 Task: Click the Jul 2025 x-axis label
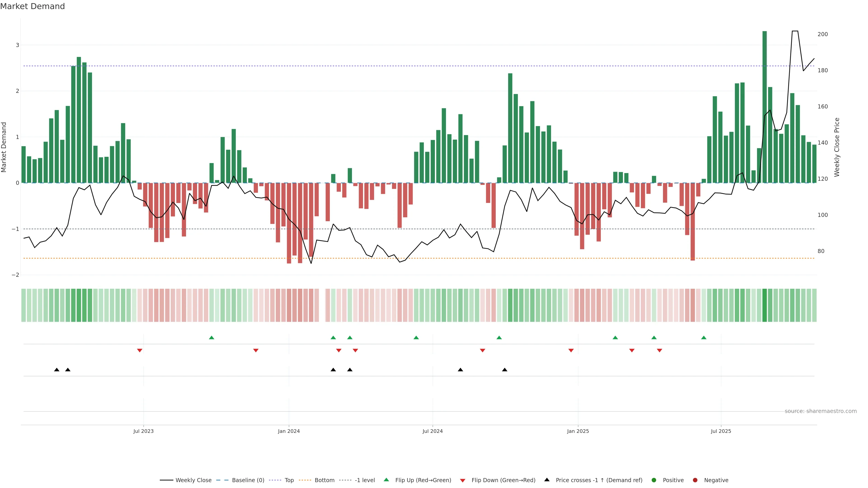(721, 431)
